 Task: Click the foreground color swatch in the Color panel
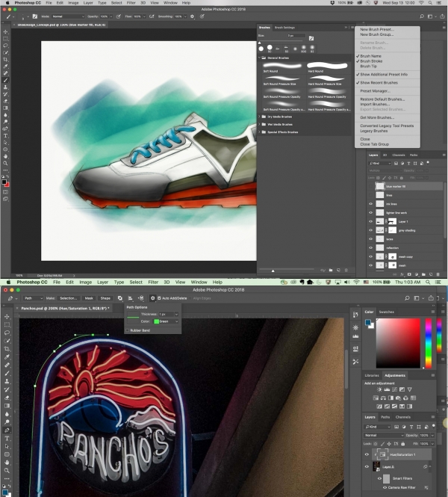click(x=368, y=322)
